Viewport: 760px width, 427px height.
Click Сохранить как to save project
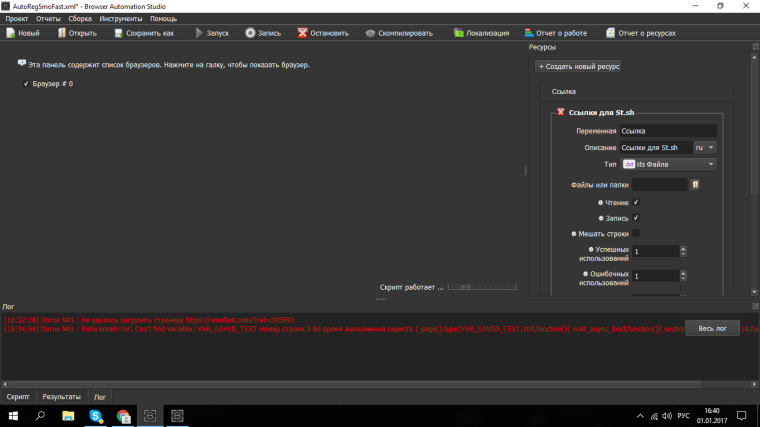143,33
